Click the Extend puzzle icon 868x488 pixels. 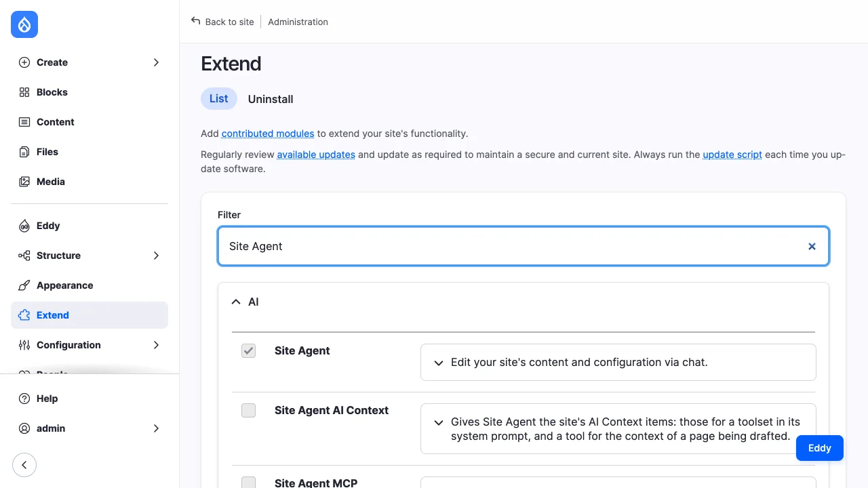(x=24, y=315)
